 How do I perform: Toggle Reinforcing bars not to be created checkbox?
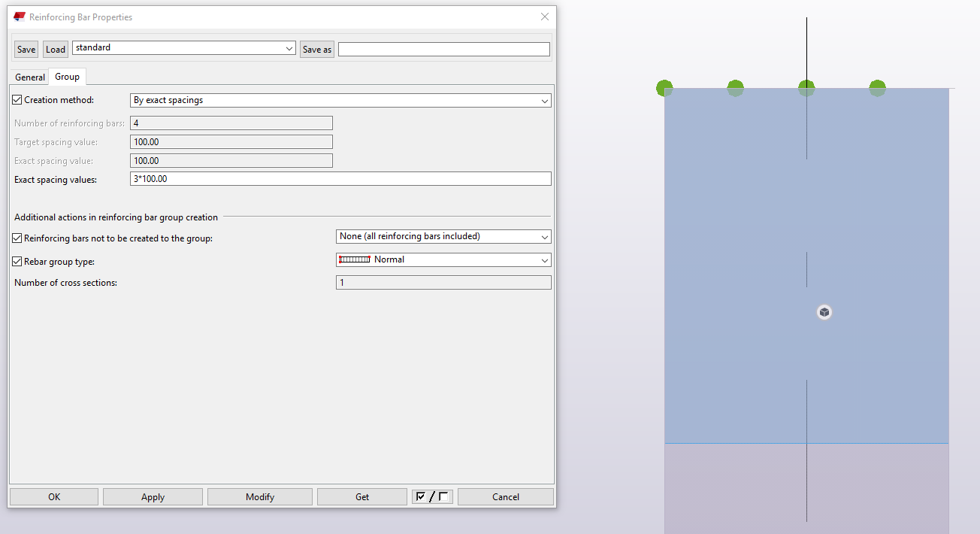[18, 238]
